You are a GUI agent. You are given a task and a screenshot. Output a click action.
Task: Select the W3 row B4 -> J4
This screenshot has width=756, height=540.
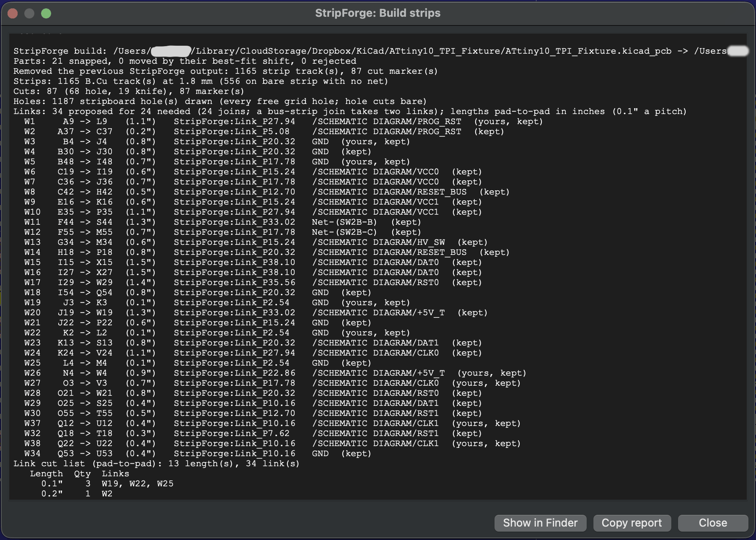pos(217,142)
